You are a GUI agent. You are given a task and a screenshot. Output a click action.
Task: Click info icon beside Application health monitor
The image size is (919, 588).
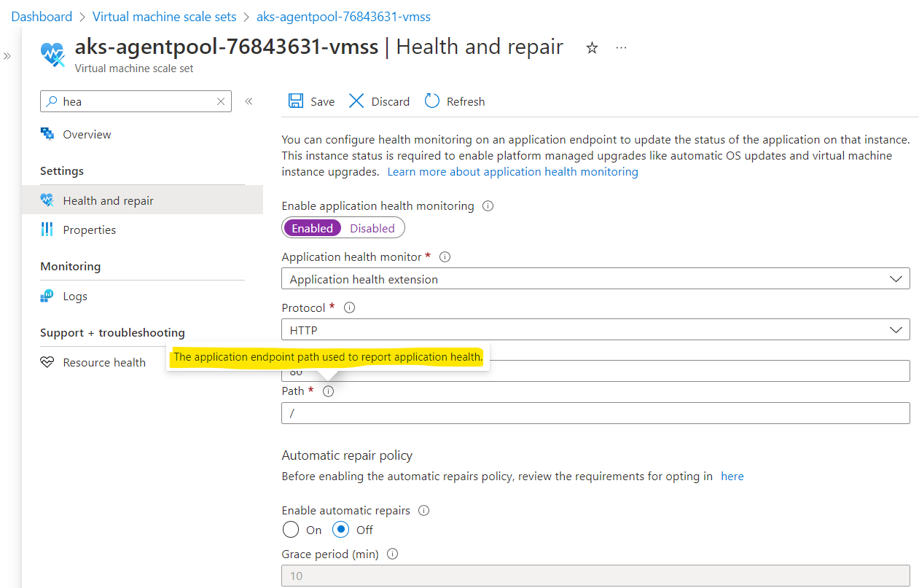click(x=445, y=257)
